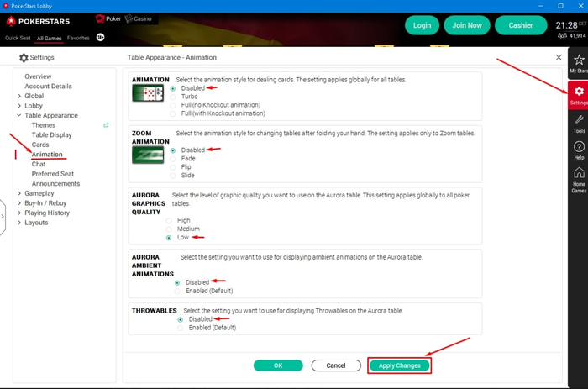Select Animation in settings tree
588x389 pixels.
point(47,155)
